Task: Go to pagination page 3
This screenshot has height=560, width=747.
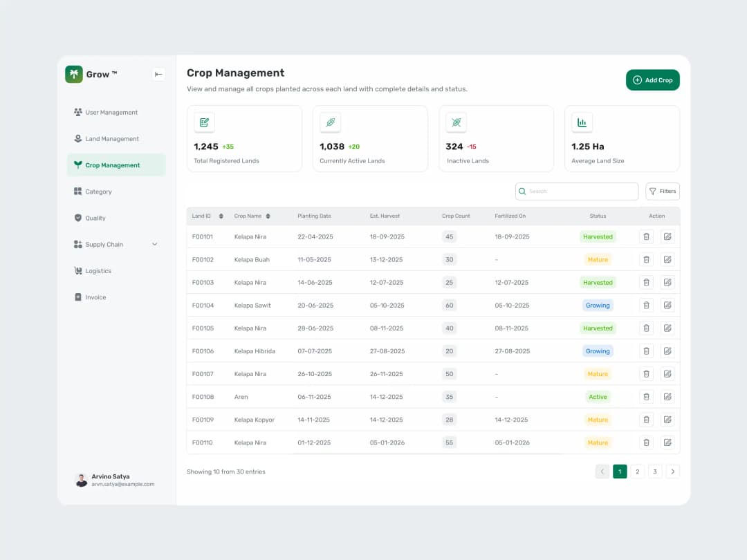Action: click(x=655, y=472)
